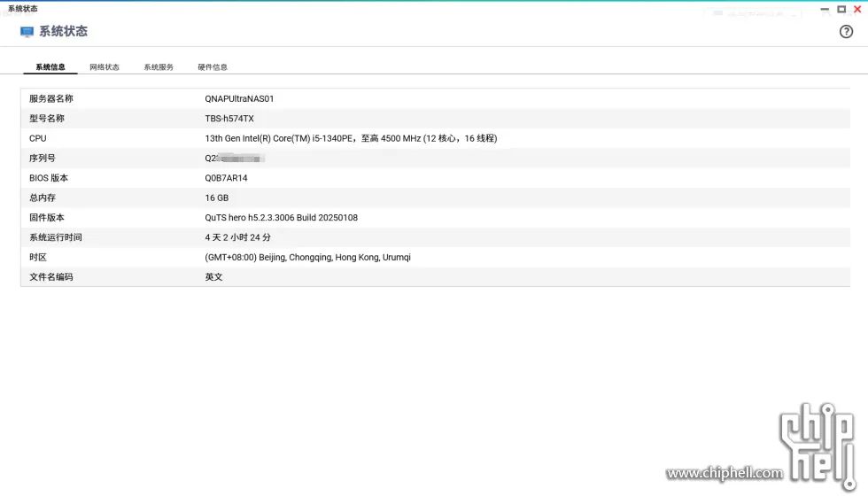The image size is (868, 504).
Task: Select the server name QNAPUltraNAS01
Action: point(239,98)
